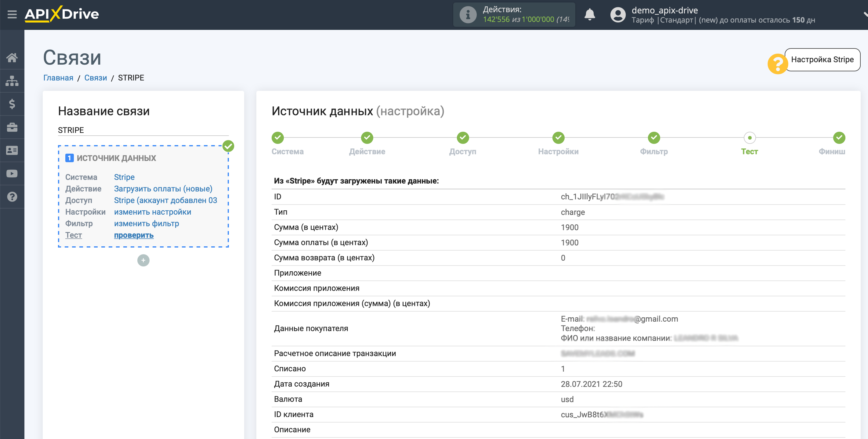Click the Сумма возврата value 0
Screen dimensions: 868x439
(563, 258)
